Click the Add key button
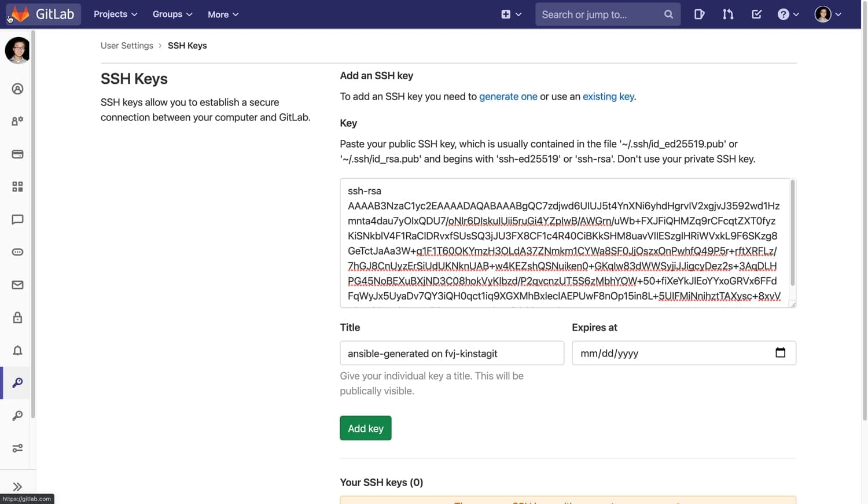This screenshot has width=868, height=504. [365, 428]
